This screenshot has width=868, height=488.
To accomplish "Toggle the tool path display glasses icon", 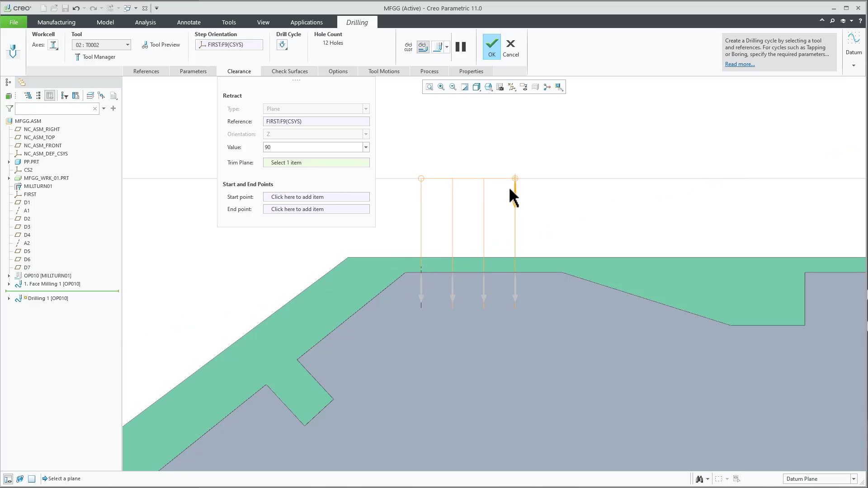I will [x=423, y=47].
